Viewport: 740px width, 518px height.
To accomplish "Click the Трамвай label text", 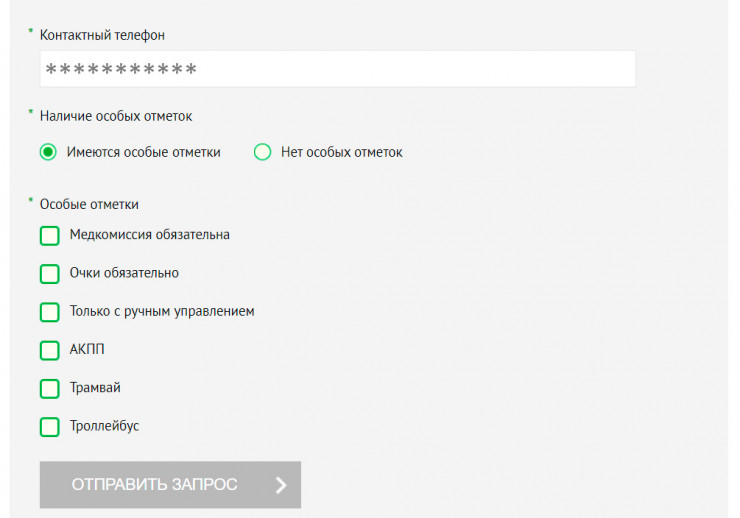I will point(95,387).
